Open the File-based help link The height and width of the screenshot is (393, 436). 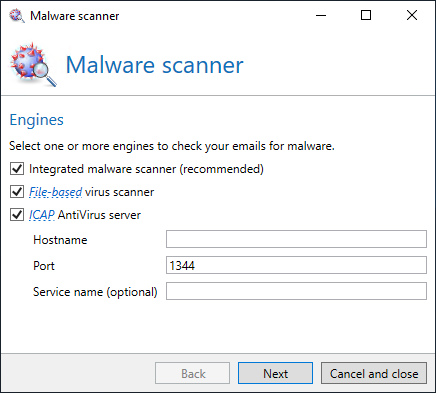pos(55,192)
